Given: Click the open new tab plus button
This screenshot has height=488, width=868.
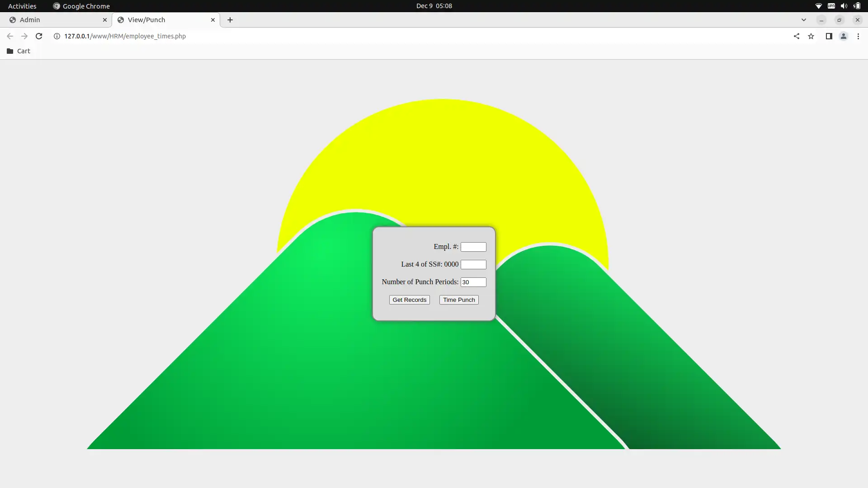Looking at the screenshot, I should tap(230, 20).
